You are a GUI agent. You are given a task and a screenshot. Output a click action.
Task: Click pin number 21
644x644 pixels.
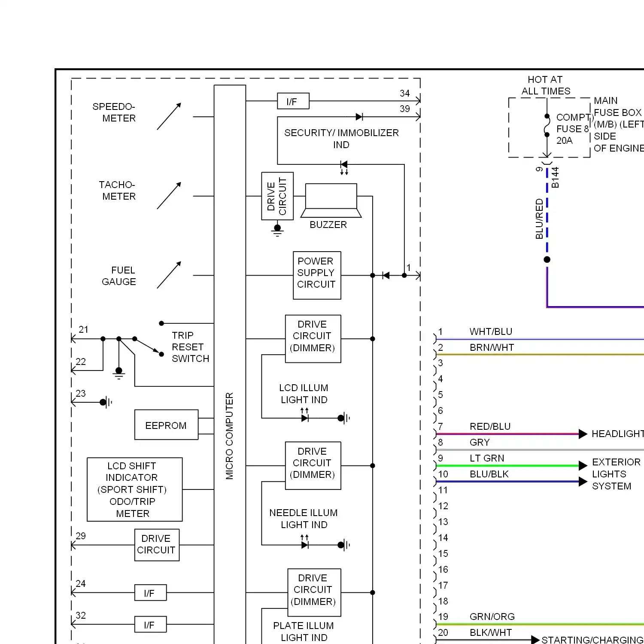click(x=83, y=330)
